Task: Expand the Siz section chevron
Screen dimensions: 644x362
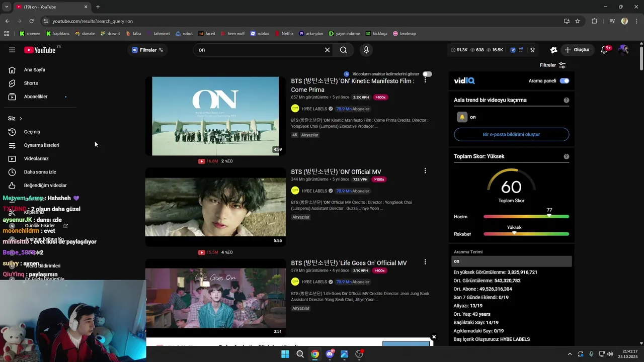Action: 21,119
